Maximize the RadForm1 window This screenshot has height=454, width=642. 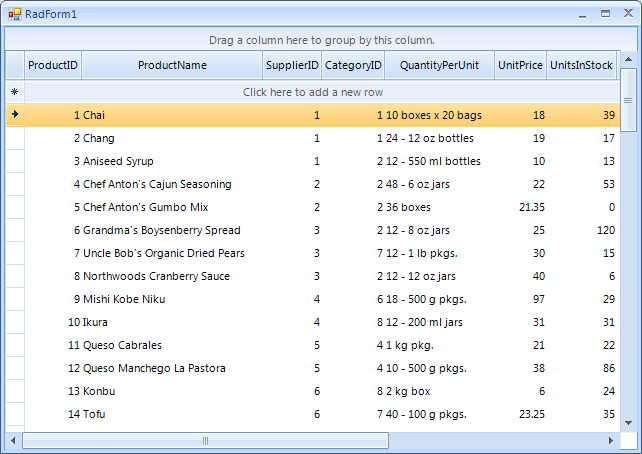click(605, 13)
